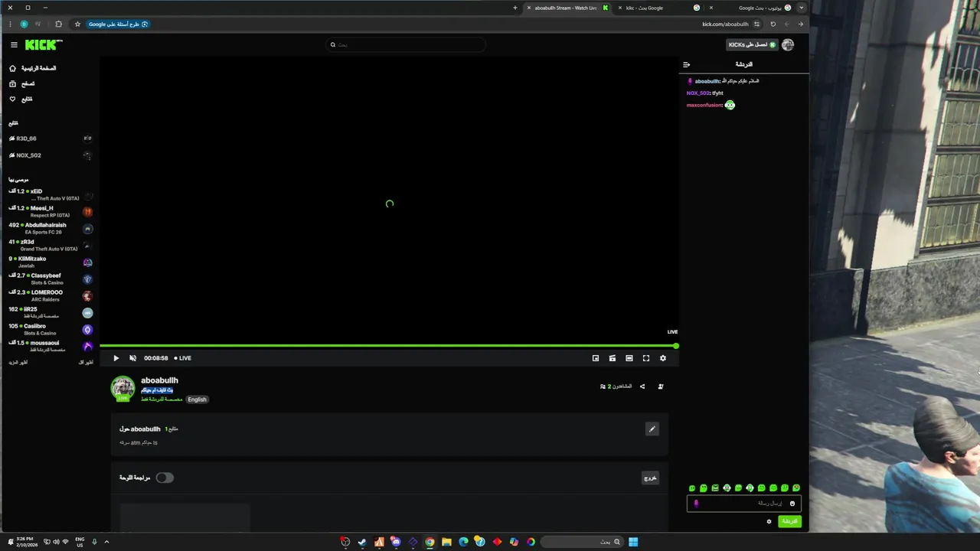
Task: Open recommended channel Classybeef
Action: (x=50, y=279)
